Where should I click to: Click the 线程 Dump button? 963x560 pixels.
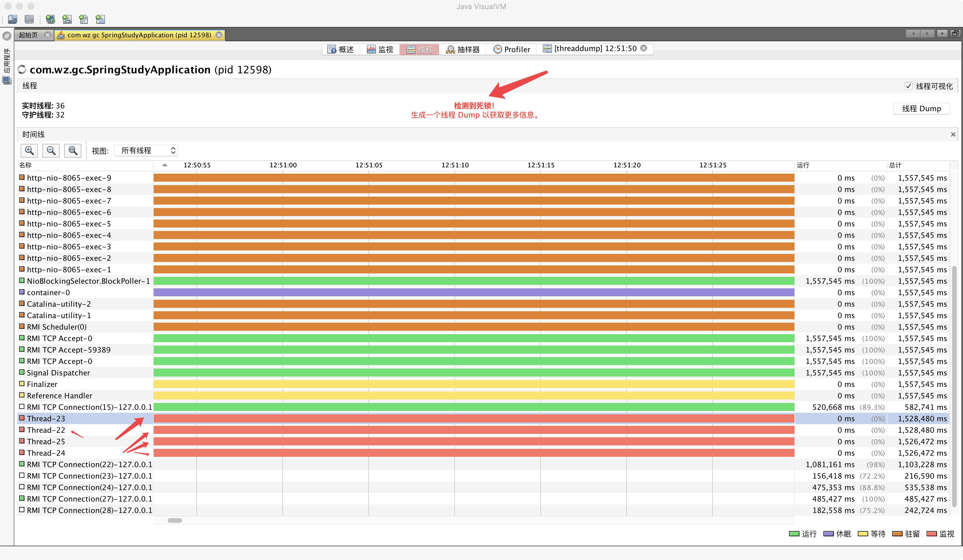pos(921,109)
